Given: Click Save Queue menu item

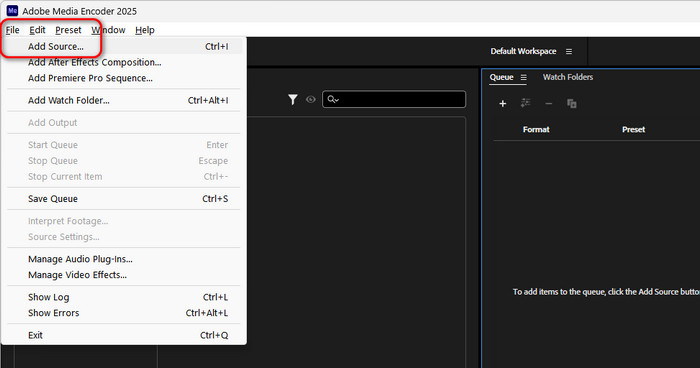Looking at the screenshot, I should 125,199.
